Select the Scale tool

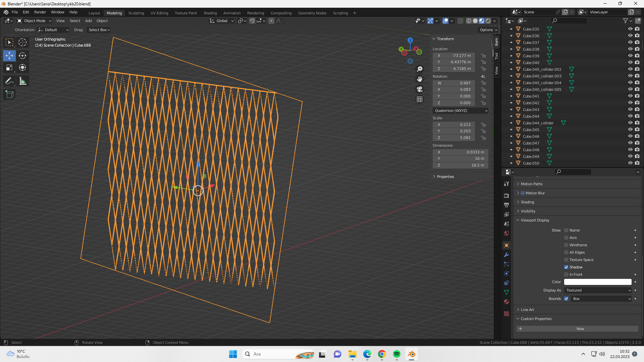pos(9,67)
